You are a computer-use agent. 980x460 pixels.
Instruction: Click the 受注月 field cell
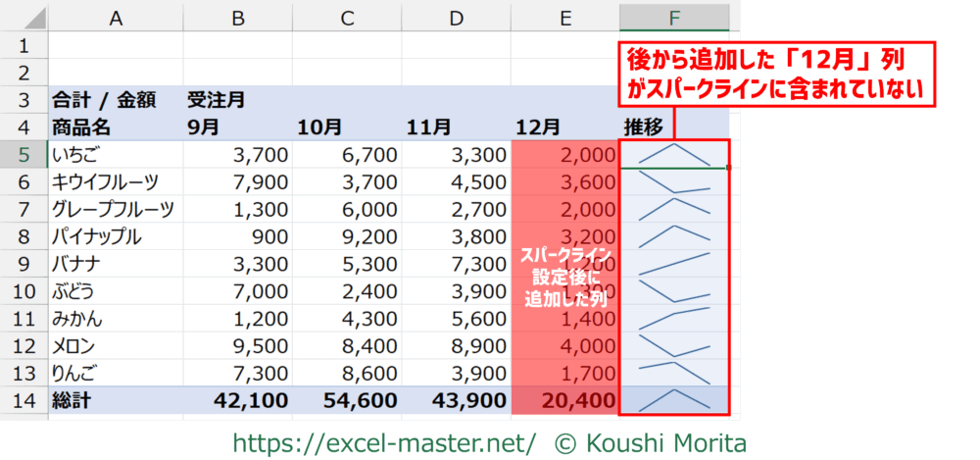(x=238, y=99)
